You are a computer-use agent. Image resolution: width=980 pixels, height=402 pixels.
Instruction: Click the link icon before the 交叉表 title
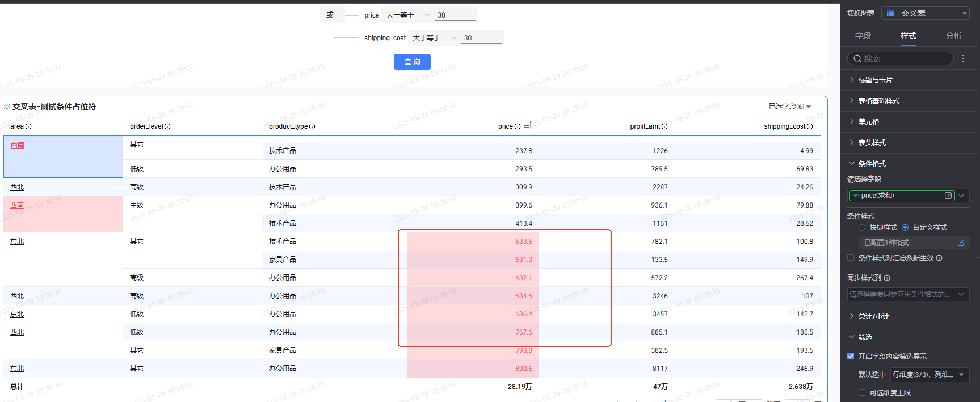(7, 107)
